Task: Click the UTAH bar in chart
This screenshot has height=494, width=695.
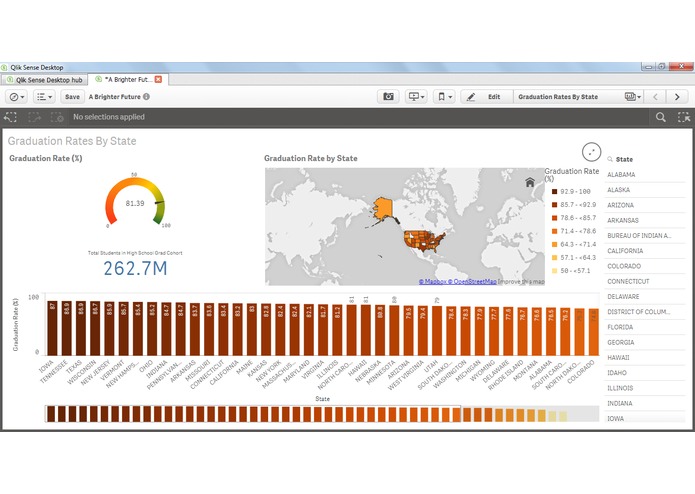Action: coord(437,331)
